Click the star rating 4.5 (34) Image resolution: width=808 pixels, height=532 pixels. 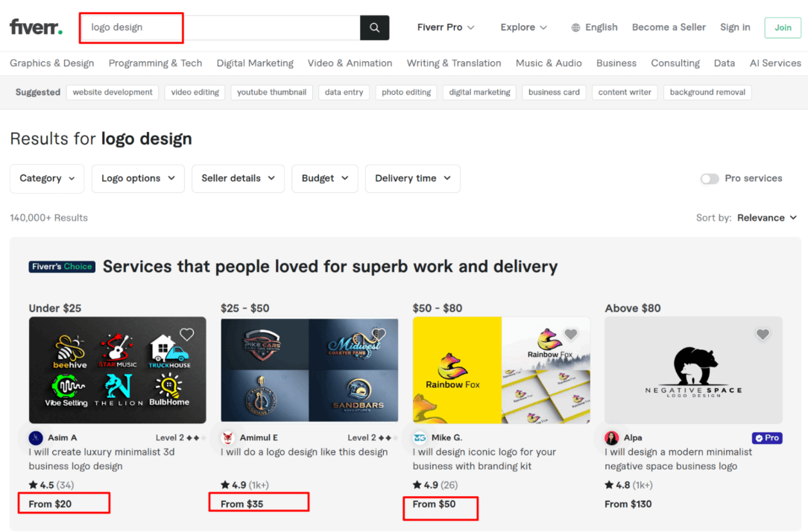point(51,484)
